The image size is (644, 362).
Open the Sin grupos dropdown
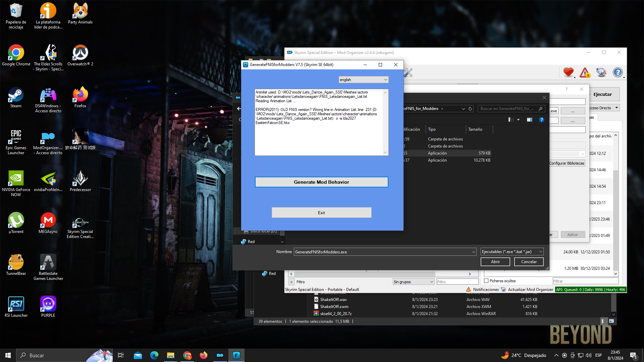pyautogui.click(x=413, y=282)
